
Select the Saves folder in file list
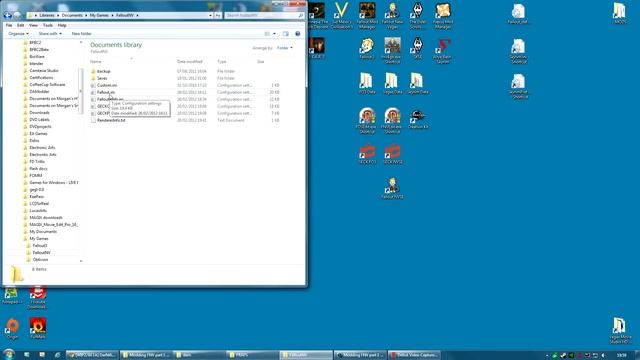point(102,78)
